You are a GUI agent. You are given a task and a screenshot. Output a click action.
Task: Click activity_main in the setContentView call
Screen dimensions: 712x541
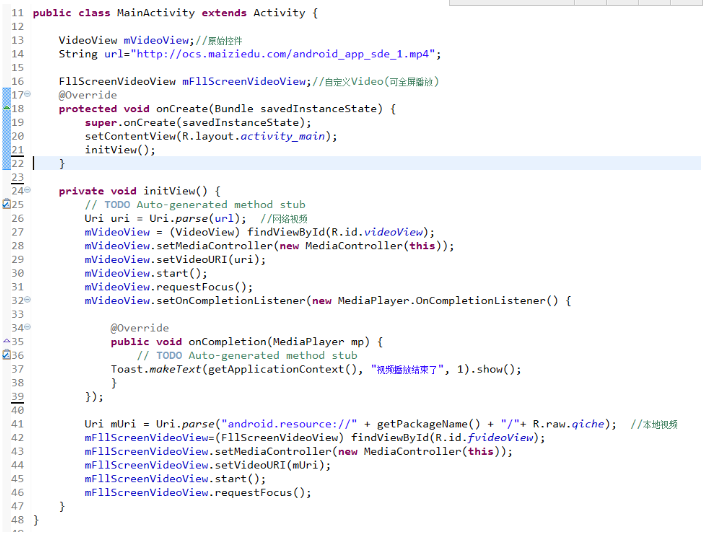pyautogui.click(x=282, y=136)
